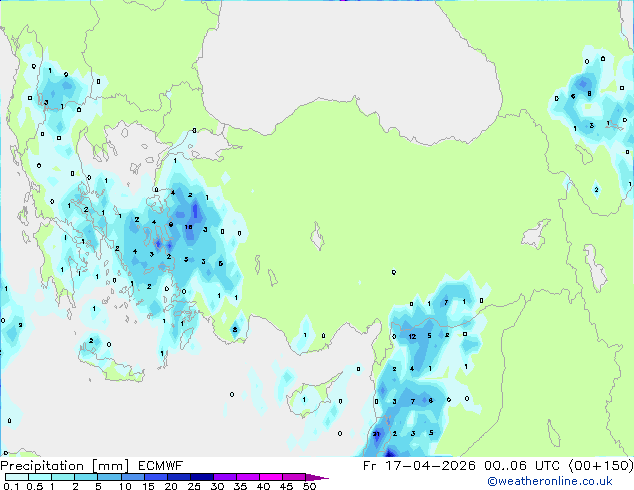The image size is (634, 490).
Task: Pick the 10–15 mm legend swatch
Action: 132,477
